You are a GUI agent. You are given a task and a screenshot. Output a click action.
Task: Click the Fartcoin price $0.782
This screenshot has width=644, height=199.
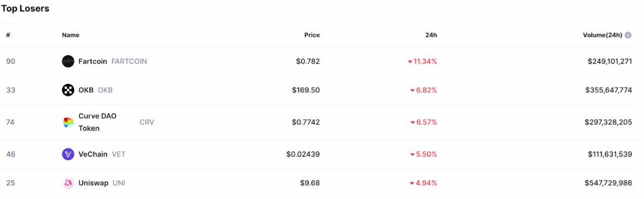point(308,61)
